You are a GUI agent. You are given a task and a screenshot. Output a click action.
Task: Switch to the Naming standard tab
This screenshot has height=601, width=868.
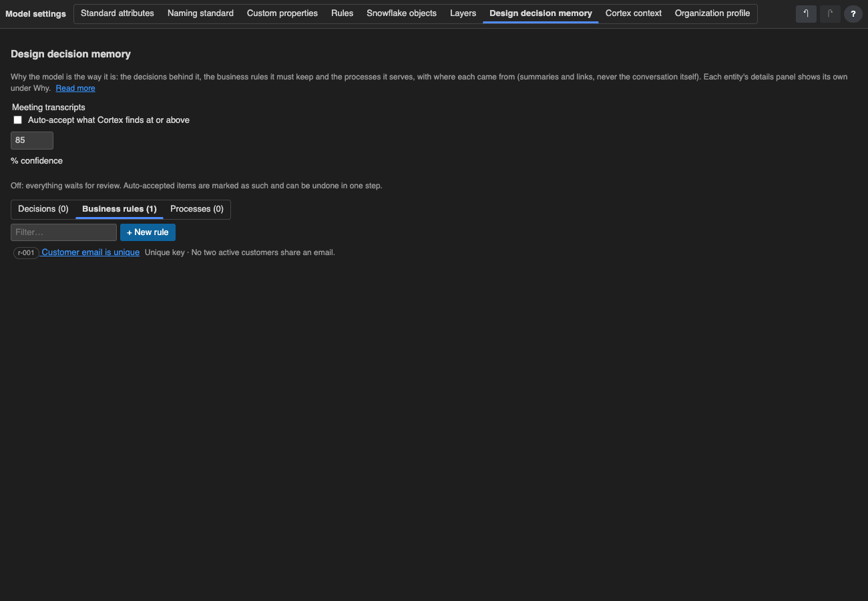point(200,13)
